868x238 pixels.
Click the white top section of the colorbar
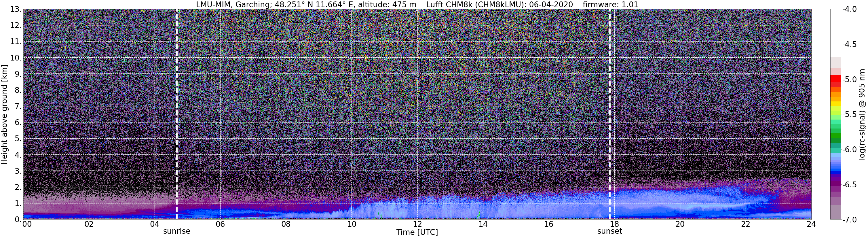point(835,33)
